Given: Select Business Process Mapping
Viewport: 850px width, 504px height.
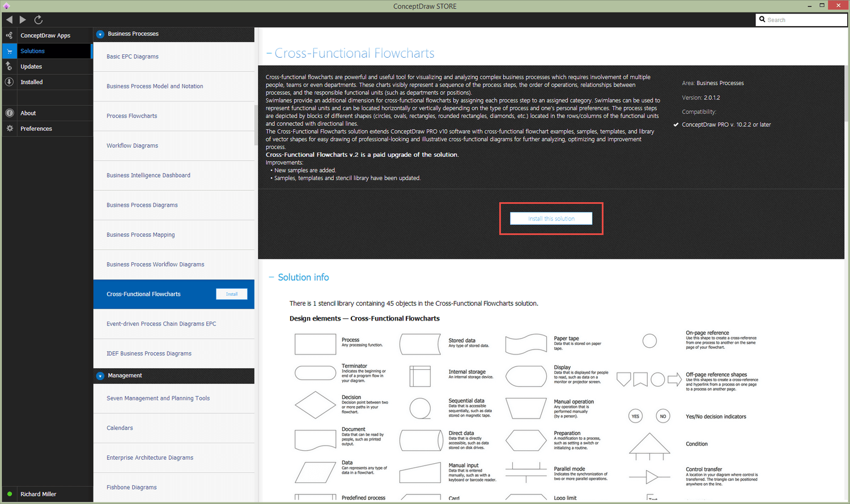Looking at the screenshot, I should tap(174, 235).
